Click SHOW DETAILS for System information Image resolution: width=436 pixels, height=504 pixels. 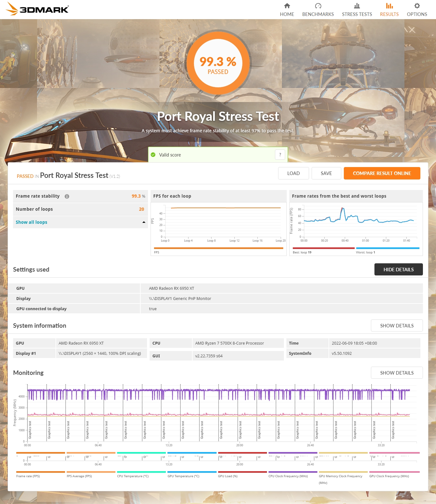(x=397, y=325)
